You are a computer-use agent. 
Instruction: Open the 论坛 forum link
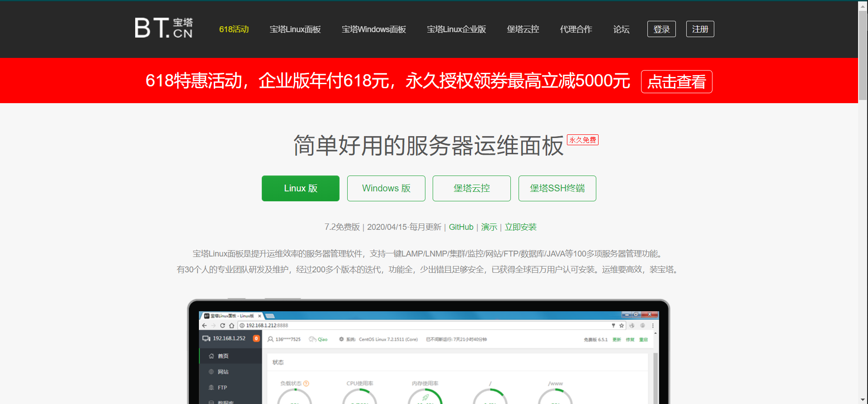(x=621, y=29)
